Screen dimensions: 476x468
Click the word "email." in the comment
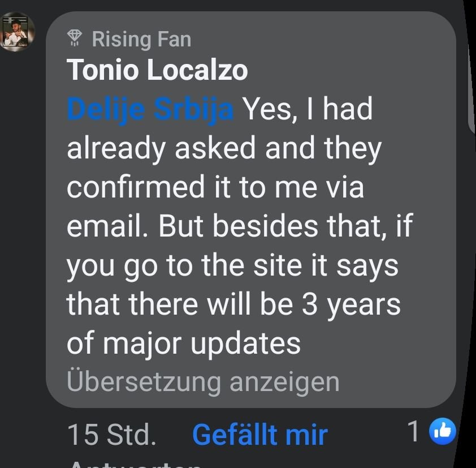click(107, 226)
